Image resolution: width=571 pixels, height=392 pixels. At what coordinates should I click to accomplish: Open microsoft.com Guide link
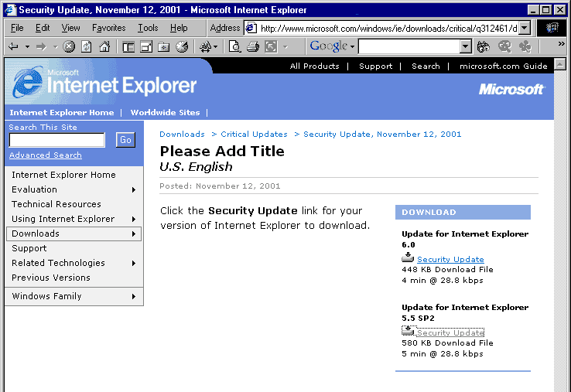pyautogui.click(x=504, y=66)
